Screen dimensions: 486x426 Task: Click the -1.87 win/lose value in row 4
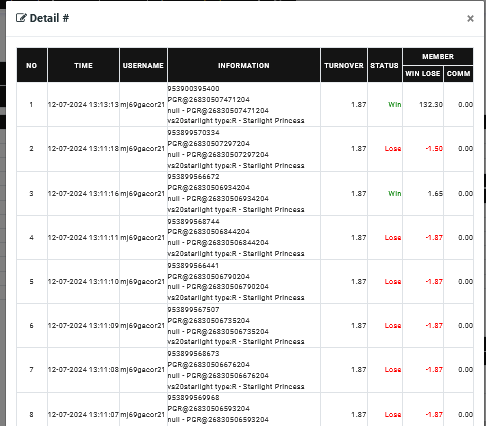pos(434,237)
